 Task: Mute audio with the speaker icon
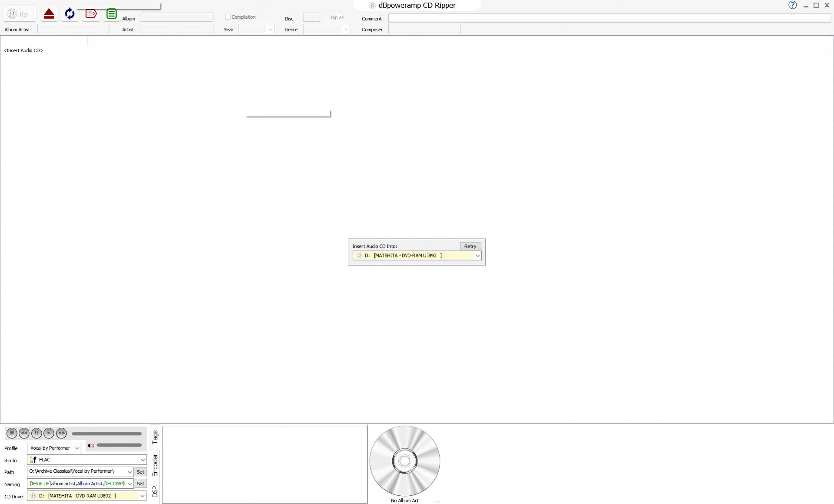pos(90,445)
